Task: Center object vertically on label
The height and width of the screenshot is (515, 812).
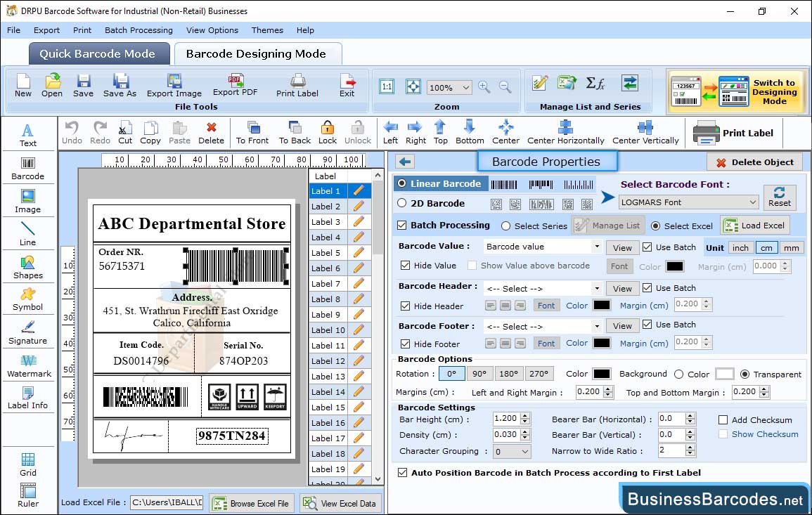Action: (645, 133)
